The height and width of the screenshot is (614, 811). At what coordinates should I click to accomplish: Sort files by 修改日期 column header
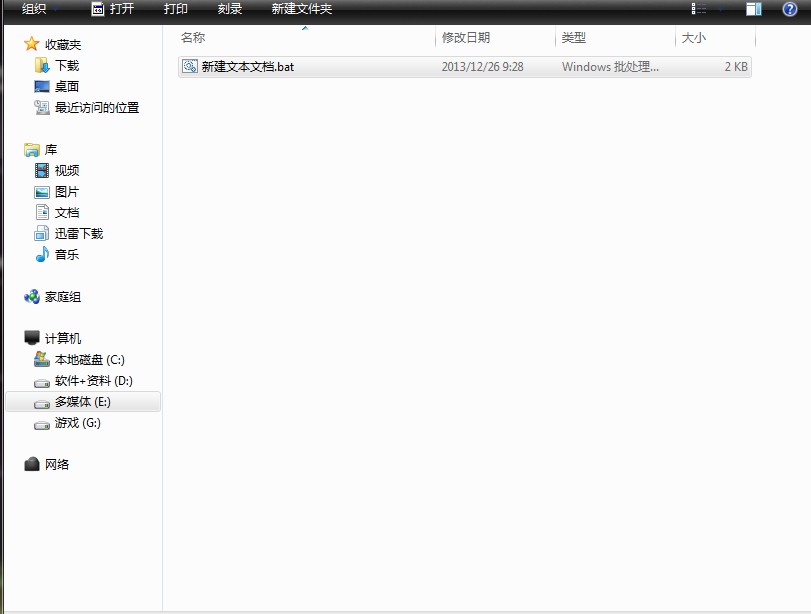click(x=466, y=38)
